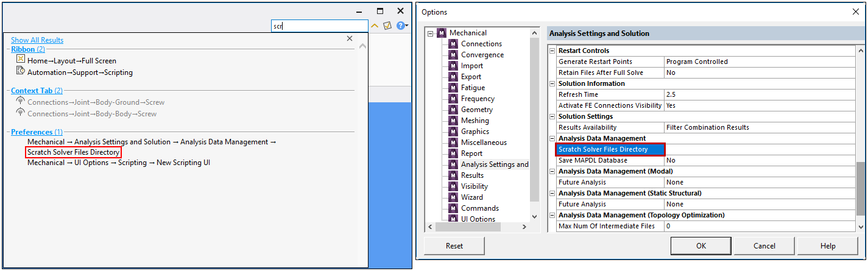Open the blue Help question mark icon

pos(400,26)
